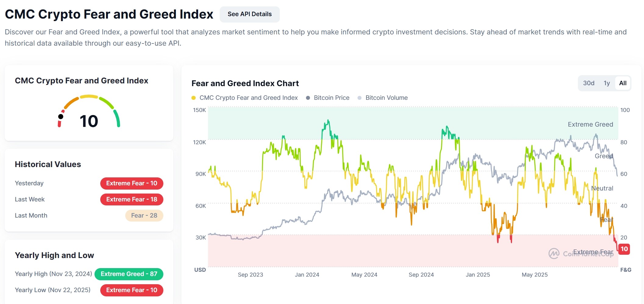Click Last Week Extreme Fear - 18 badge
The image size is (644, 304).
click(132, 199)
